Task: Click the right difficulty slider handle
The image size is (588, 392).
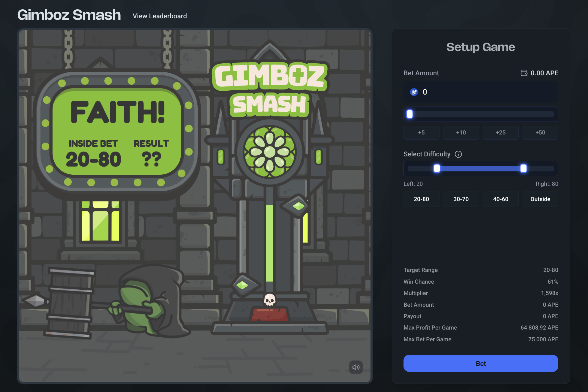Action: [523, 168]
